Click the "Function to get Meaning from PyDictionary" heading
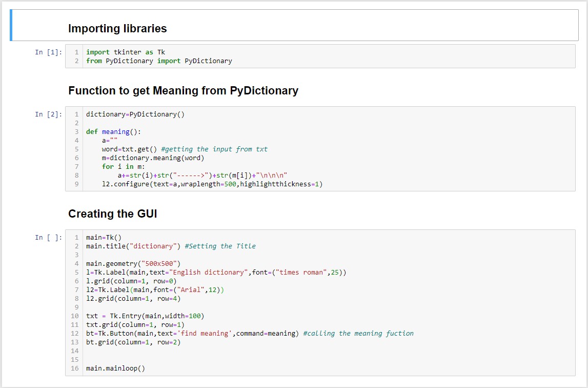 tap(183, 91)
